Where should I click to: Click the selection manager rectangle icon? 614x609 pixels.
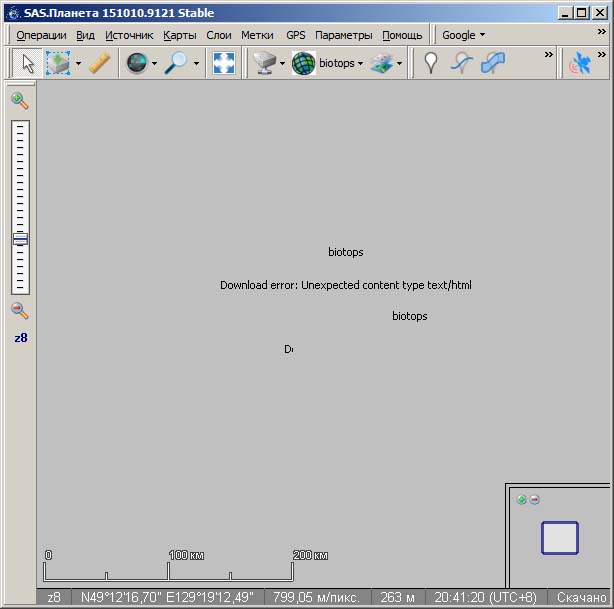(x=58, y=63)
